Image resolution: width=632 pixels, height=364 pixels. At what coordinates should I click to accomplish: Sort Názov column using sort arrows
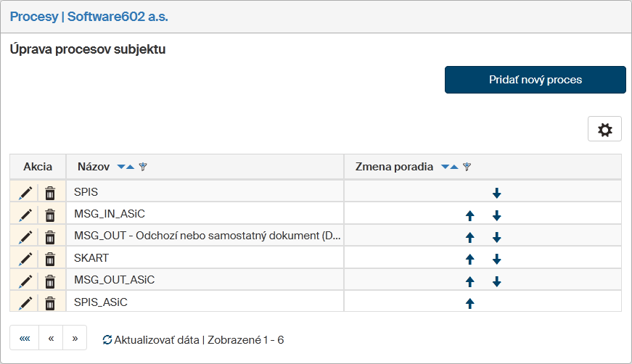coord(126,167)
